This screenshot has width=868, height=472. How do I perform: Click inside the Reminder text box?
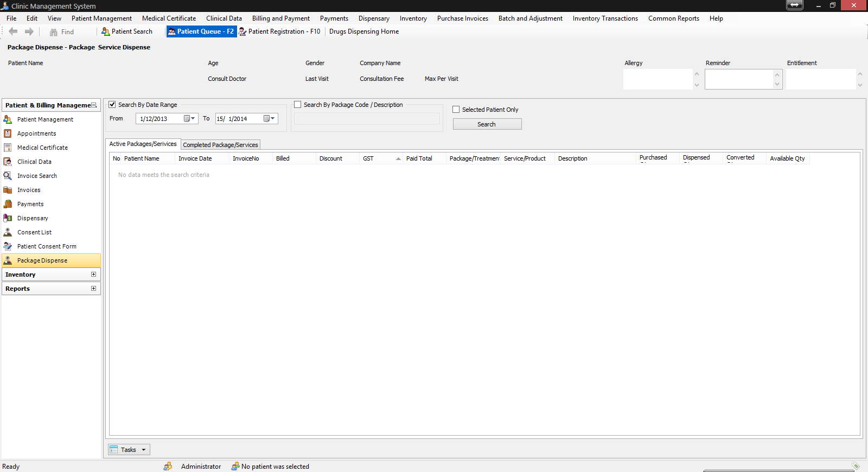739,79
